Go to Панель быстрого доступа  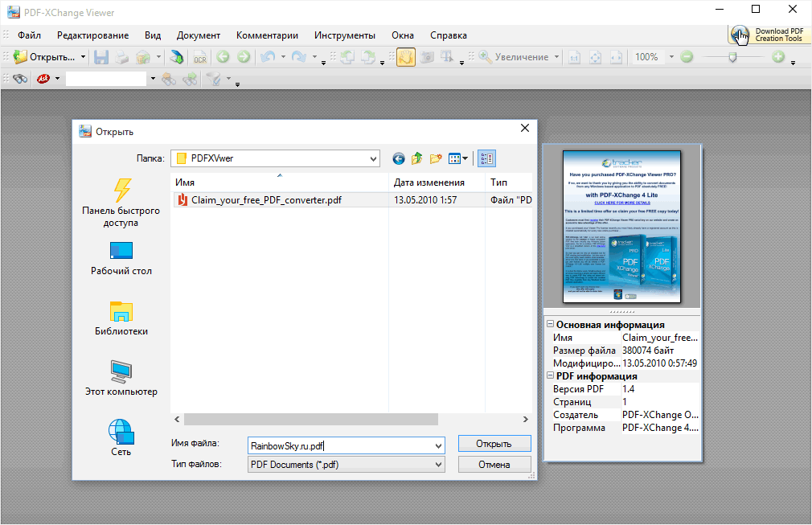[121, 203]
